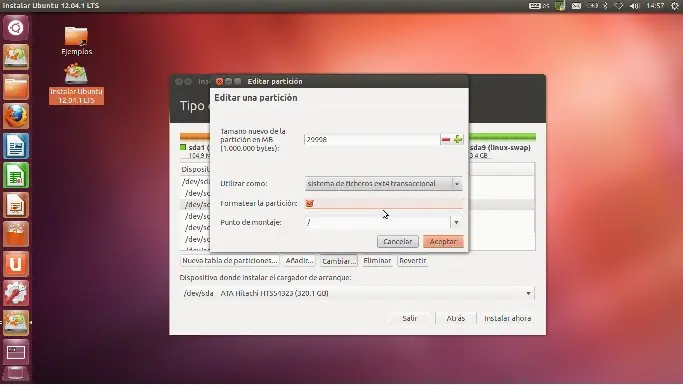Open the sound volume indicator
The width and height of the screenshot is (683, 385).
[635, 6]
